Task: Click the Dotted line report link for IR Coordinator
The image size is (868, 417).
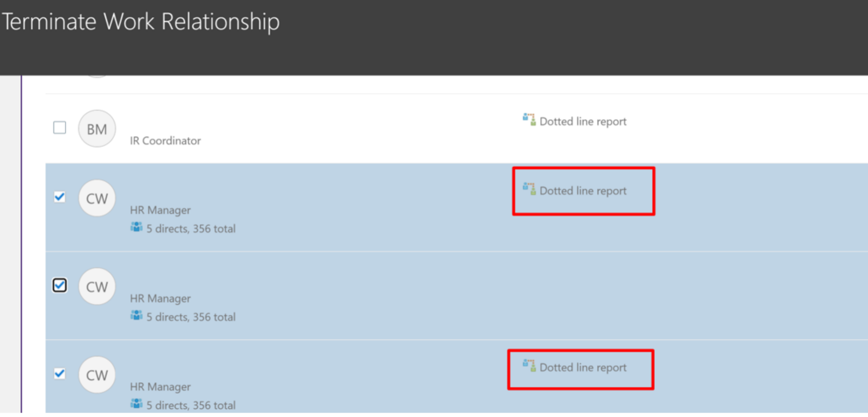Action: coord(583,121)
